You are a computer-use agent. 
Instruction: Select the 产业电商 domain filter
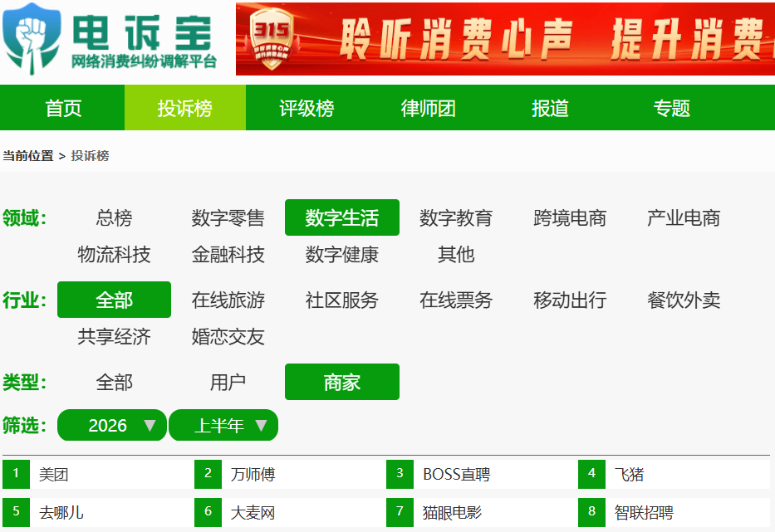[684, 217]
